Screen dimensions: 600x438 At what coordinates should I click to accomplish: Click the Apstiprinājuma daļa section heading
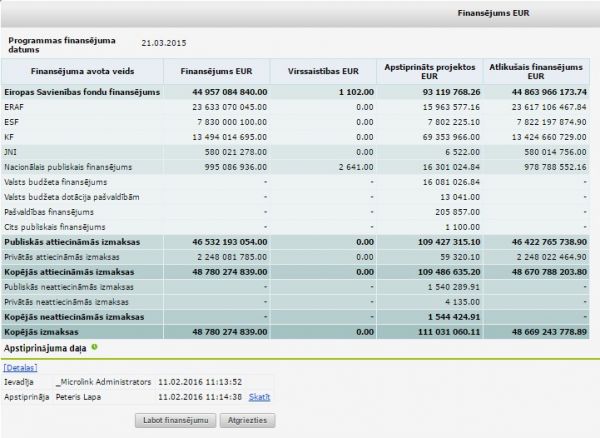tap(46, 347)
